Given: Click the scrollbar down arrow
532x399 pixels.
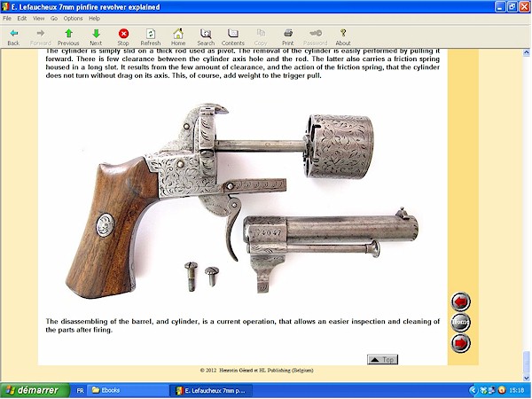Looking at the screenshot, I should 526,378.
